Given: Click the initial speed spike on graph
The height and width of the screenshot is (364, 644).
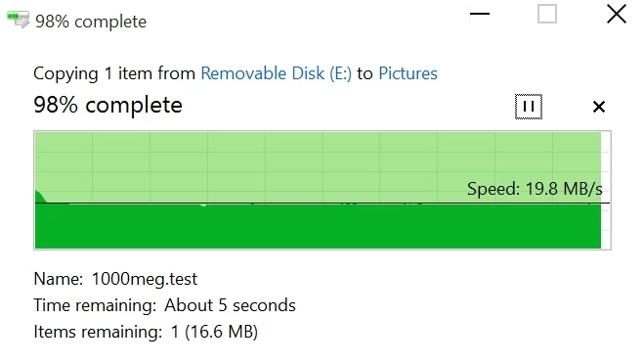Looking at the screenshot, I should tap(40, 197).
